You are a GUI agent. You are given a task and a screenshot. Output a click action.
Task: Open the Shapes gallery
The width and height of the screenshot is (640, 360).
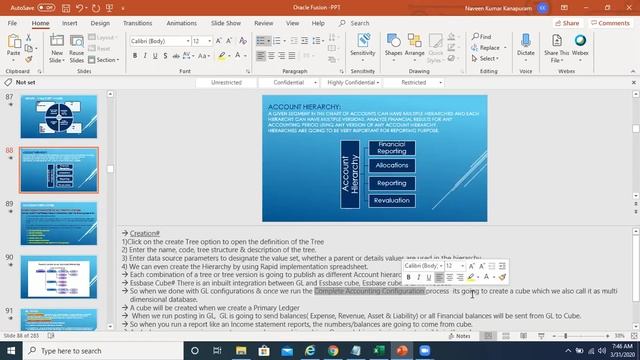click(393, 48)
